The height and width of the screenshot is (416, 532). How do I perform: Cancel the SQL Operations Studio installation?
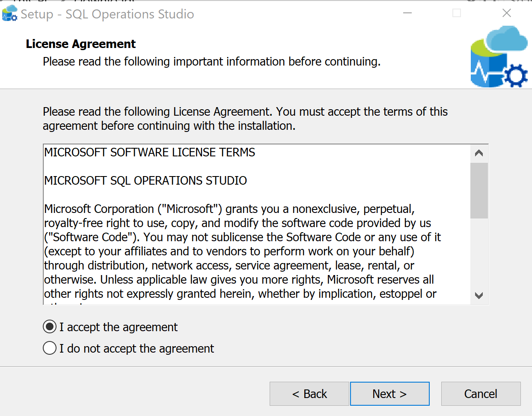[x=480, y=394]
